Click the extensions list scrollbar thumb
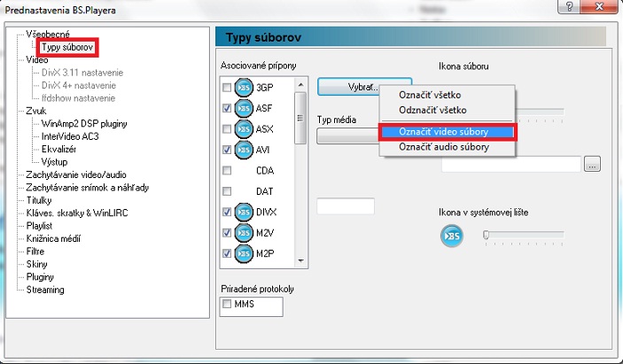The width and height of the screenshot is (623, 364). coord(300,118)
